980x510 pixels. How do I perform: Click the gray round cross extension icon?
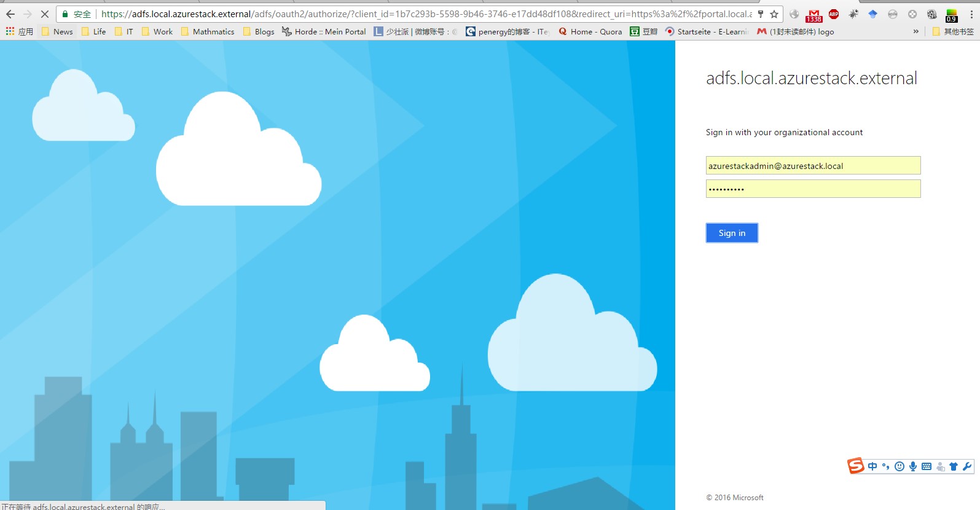[x=912, y=14]
